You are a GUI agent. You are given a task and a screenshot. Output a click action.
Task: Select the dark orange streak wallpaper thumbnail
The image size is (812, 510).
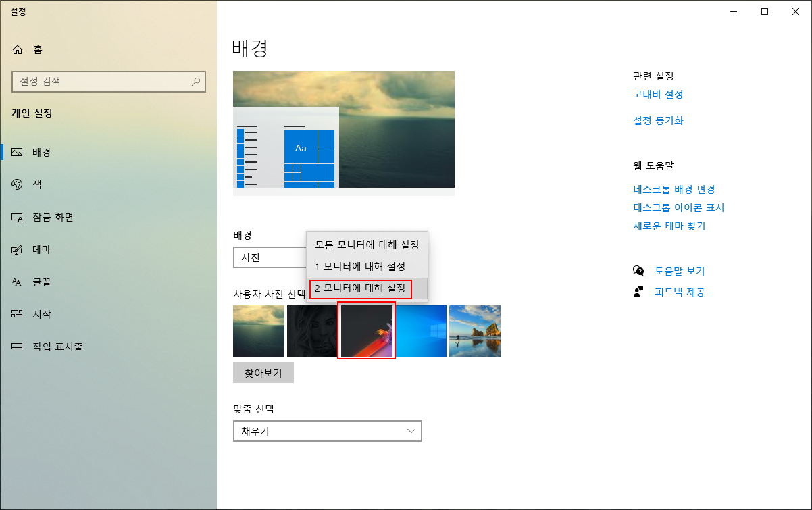(367, 331)
